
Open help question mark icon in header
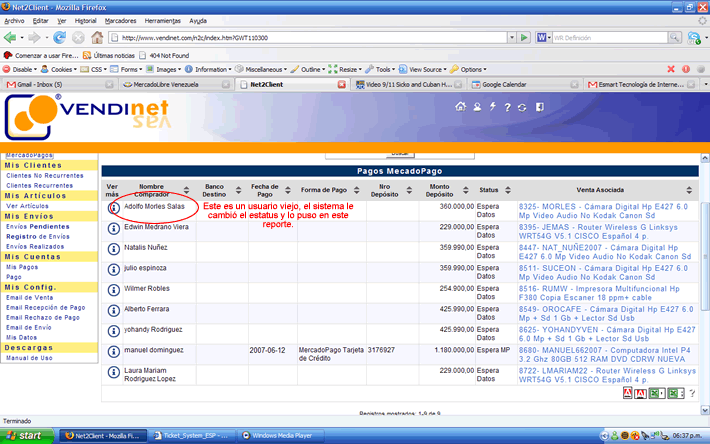[x=507, y=107]
